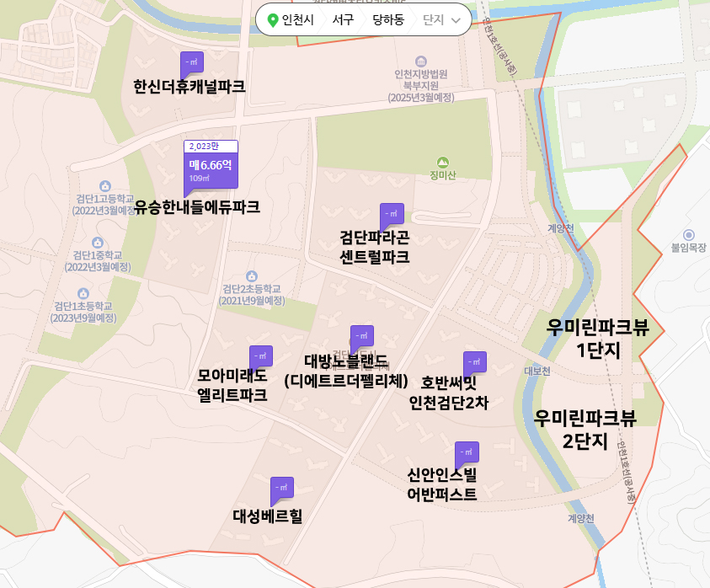Click the 대성베르힐 label
Image resolution: width=710 pixels, height=588 pixels.
pyautogui.click(x=268, y=516)
